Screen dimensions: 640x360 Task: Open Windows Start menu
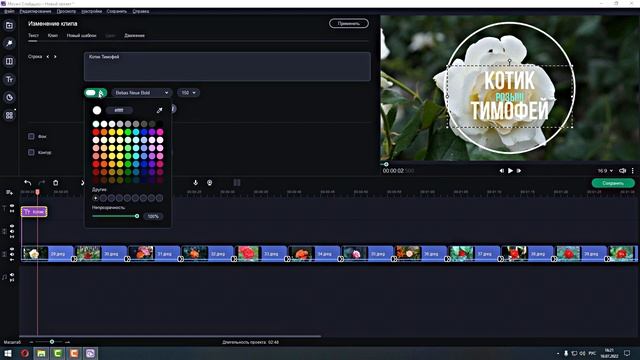8,353
